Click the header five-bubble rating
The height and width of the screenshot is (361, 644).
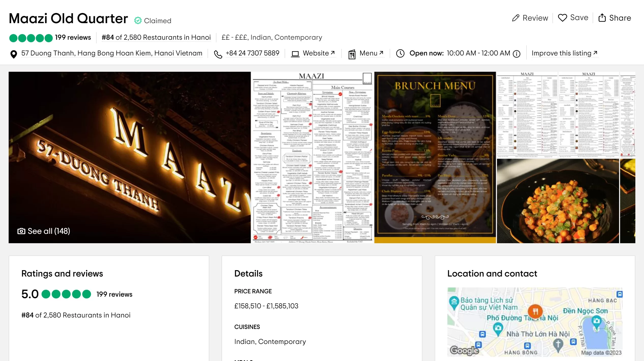coord(31,38)
